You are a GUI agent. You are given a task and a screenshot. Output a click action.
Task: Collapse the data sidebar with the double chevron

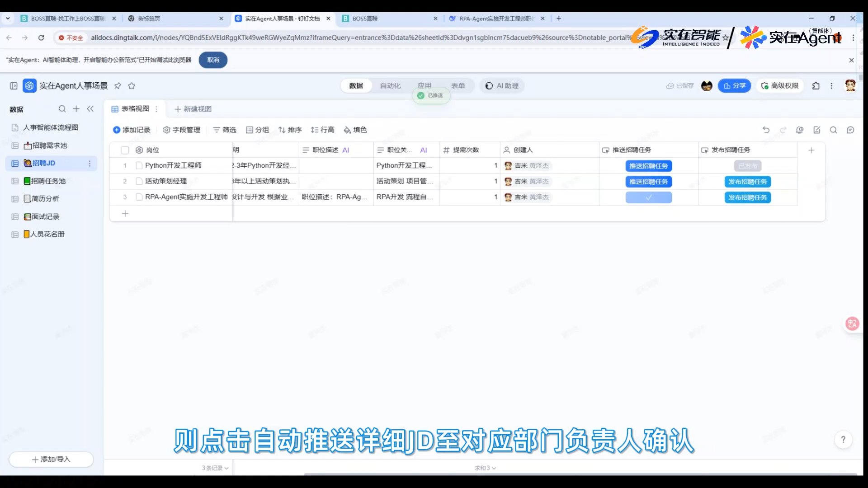pos(90,109)
